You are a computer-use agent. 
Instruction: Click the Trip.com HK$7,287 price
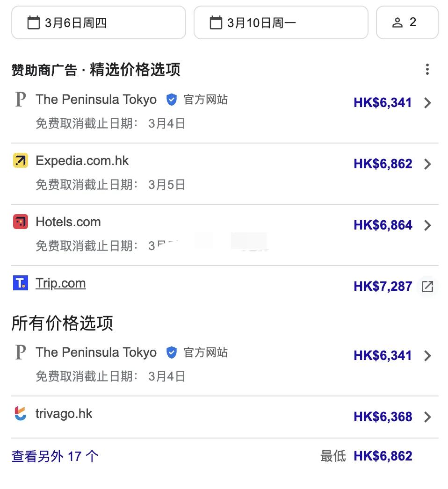[383, 286]
